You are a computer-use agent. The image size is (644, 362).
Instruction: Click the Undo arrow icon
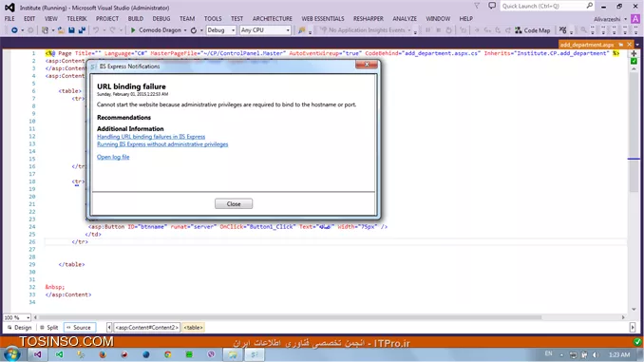point(96,30)
